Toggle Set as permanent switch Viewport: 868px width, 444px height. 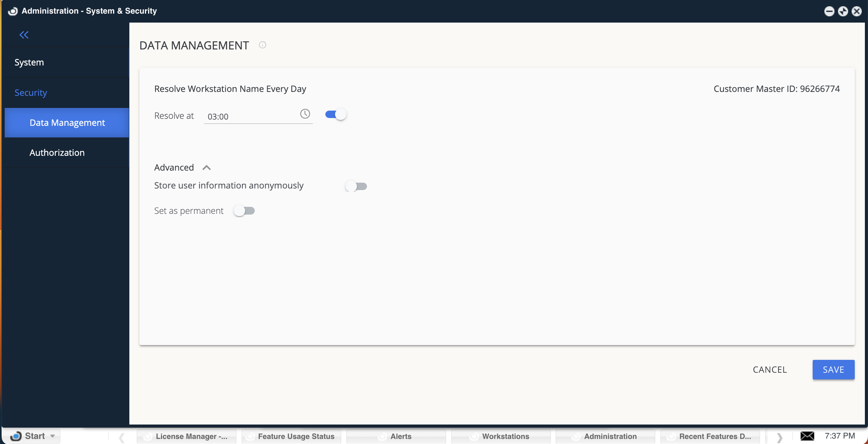tap(244, 211)
